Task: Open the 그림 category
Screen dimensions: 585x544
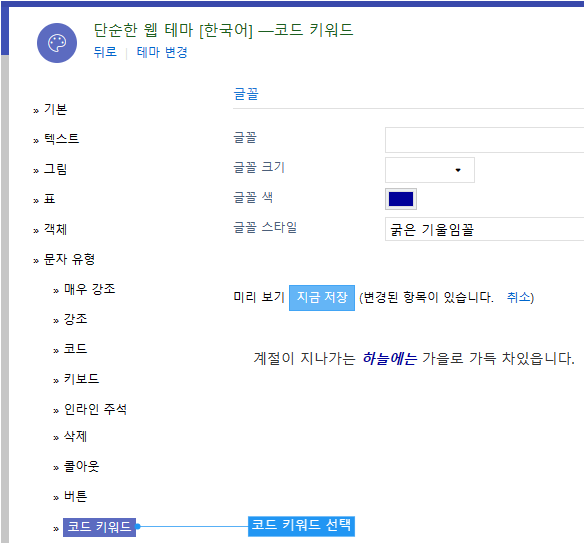Action: pos(55,169)
